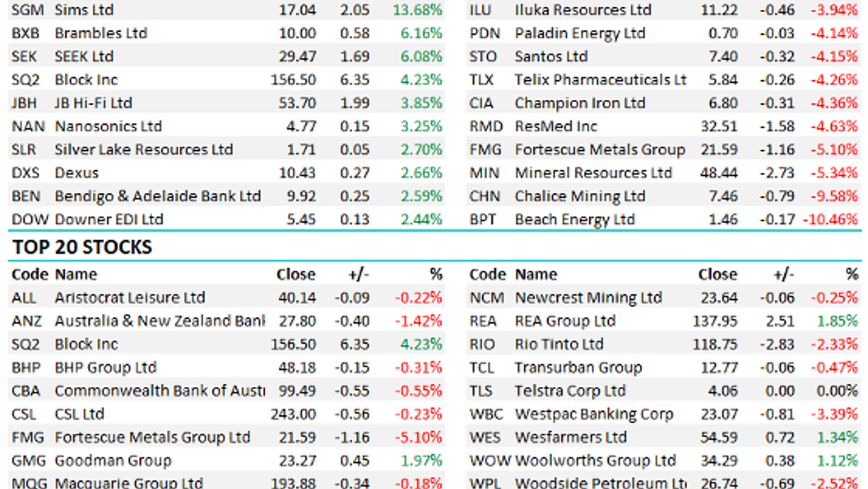Click the -10.46% Beach Energy percentage
The width and height of the screenshot is (868, 489).
click(831, 220)
